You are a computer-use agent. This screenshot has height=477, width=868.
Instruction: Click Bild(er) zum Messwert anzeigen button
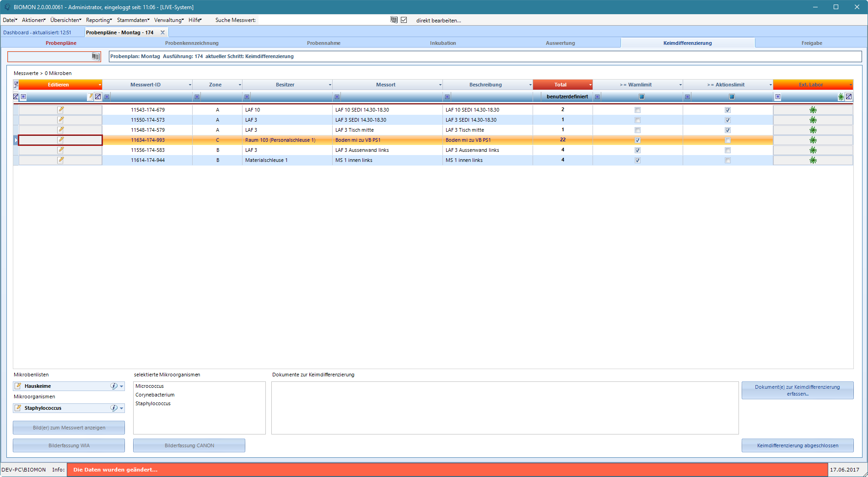click(x=69, y=428)
